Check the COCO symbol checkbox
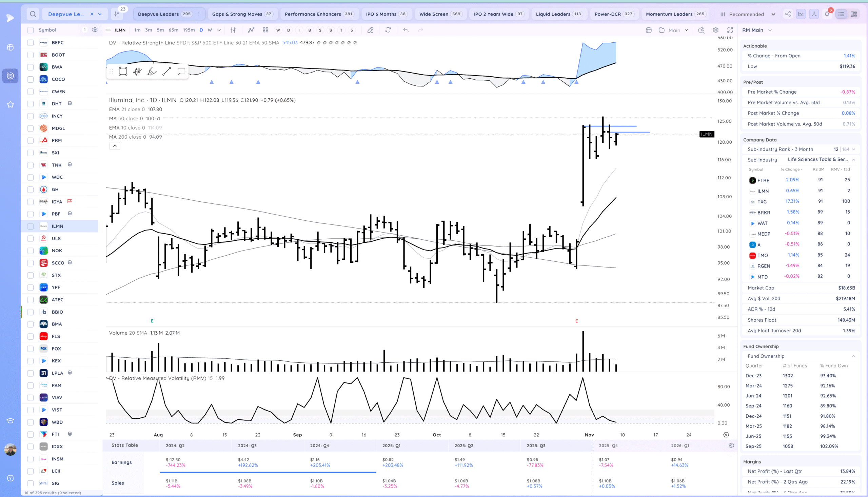The width and height of the screenshot is (868, 497). [31, 79]
